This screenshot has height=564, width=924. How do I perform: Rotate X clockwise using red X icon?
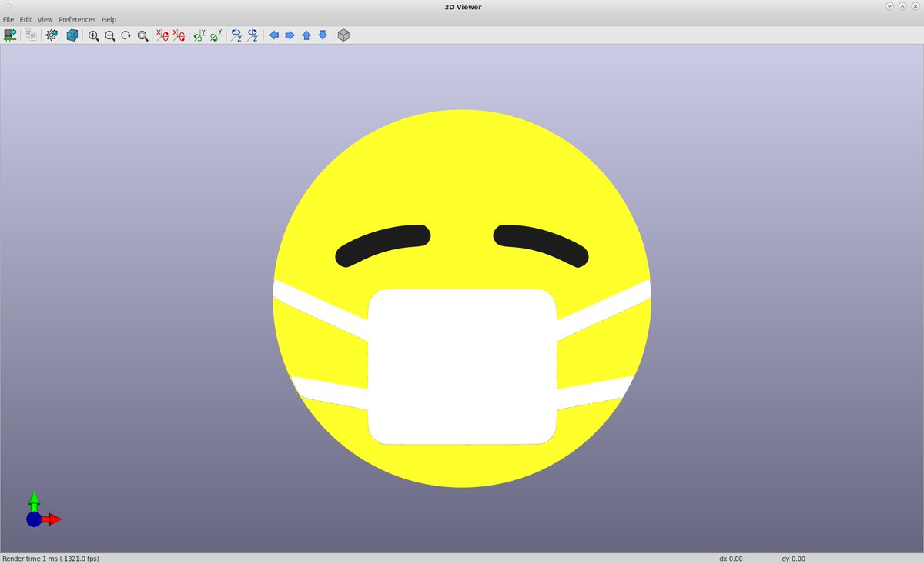[x=162, y=35]
